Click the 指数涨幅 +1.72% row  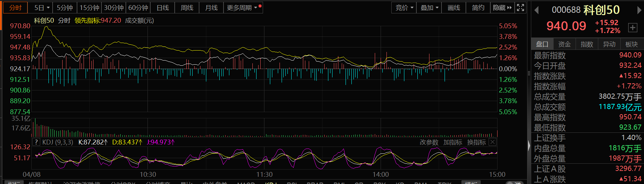point(588,86)
